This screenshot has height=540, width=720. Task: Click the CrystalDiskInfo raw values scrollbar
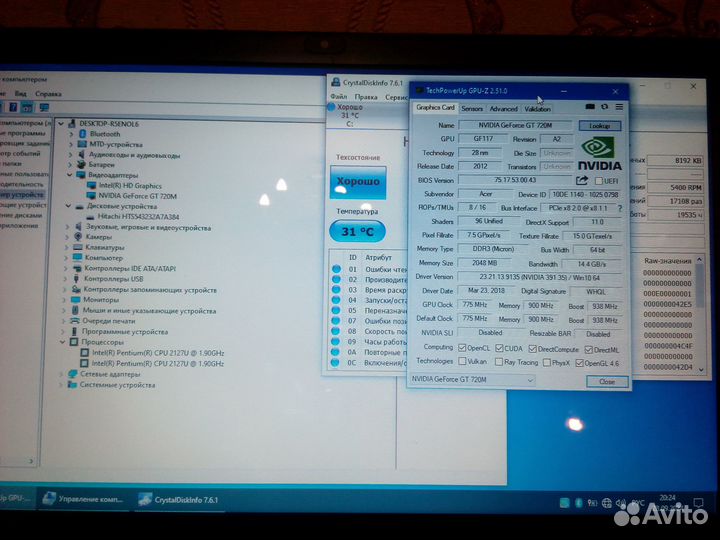point(700,315)
